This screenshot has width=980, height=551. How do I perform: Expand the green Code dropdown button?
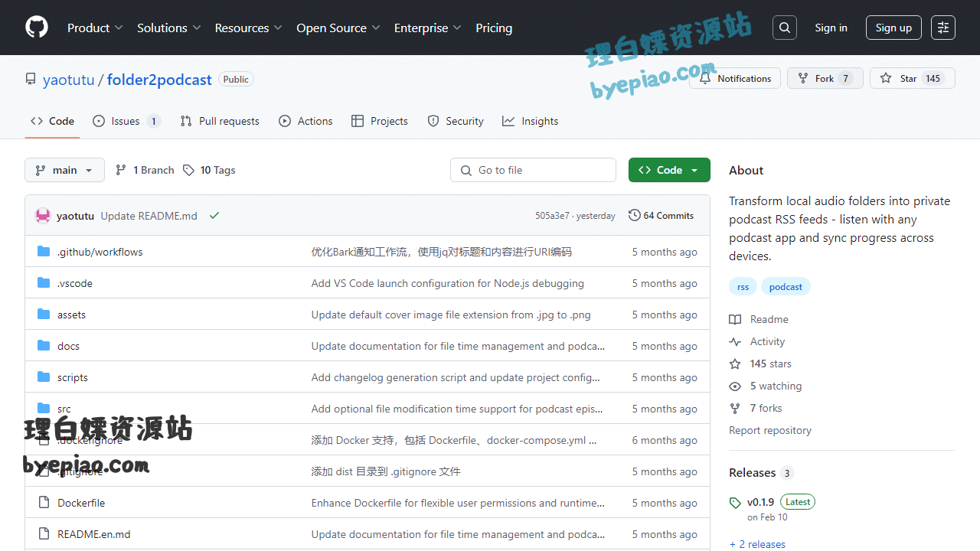(669, 170)
